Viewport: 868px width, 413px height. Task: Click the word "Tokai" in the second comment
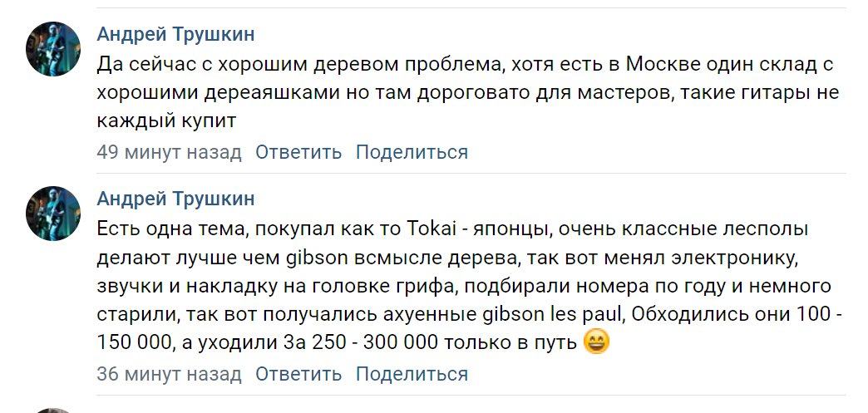point(429,229)
